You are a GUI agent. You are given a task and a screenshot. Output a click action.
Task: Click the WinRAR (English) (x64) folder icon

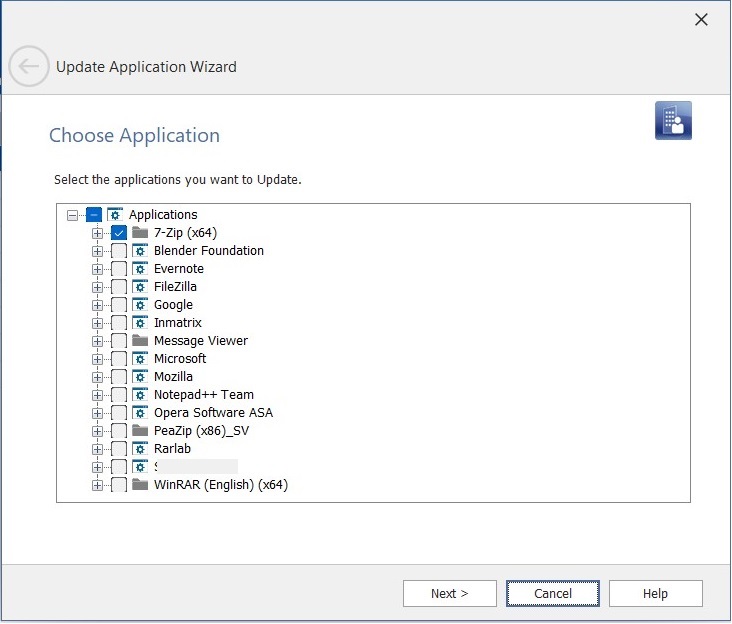140,485
